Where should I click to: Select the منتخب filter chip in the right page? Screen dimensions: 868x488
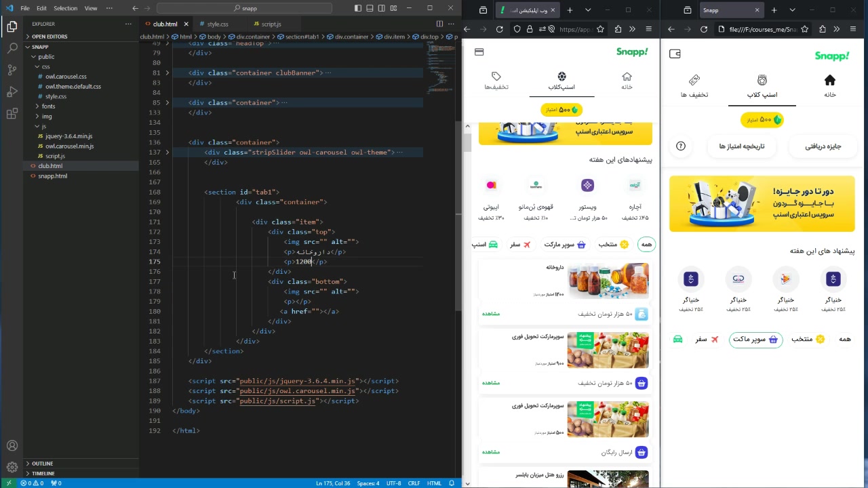point(808,339)
